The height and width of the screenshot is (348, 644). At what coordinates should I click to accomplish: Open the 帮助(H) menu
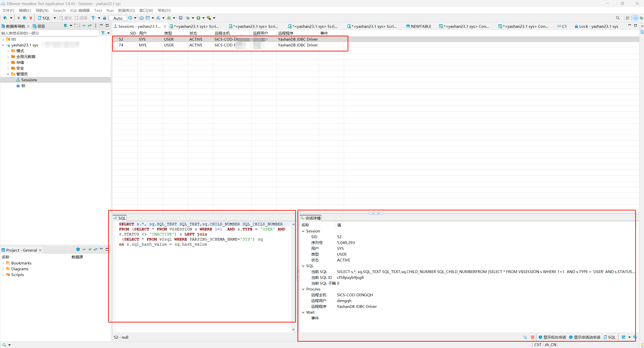[x=164, y=10]
